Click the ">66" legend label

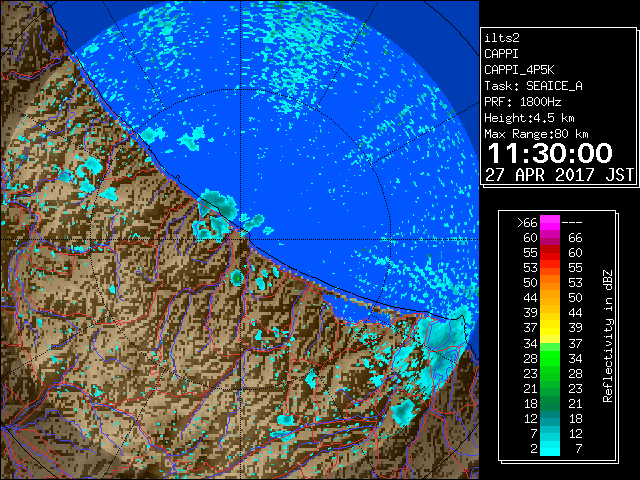tap(527, 223)
